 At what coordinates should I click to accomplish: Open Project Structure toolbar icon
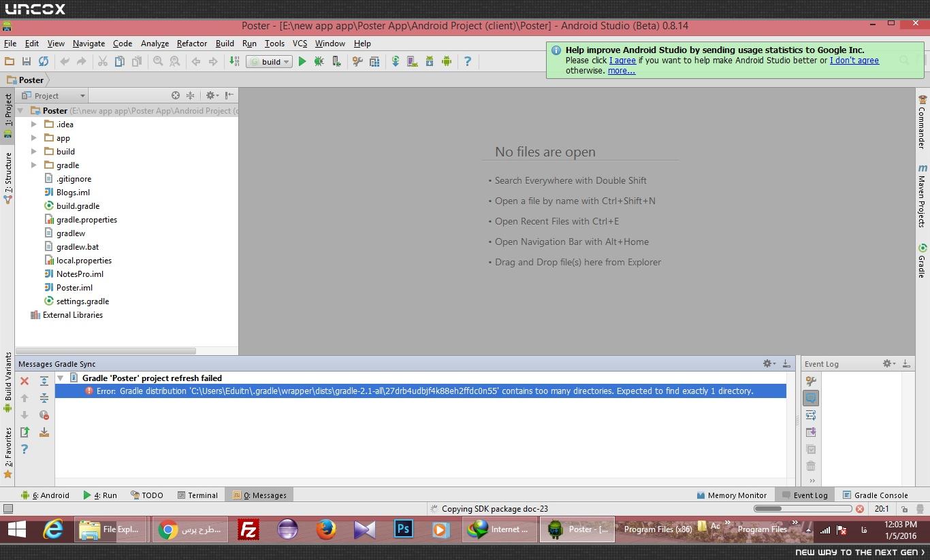click(x=374, y=61)
